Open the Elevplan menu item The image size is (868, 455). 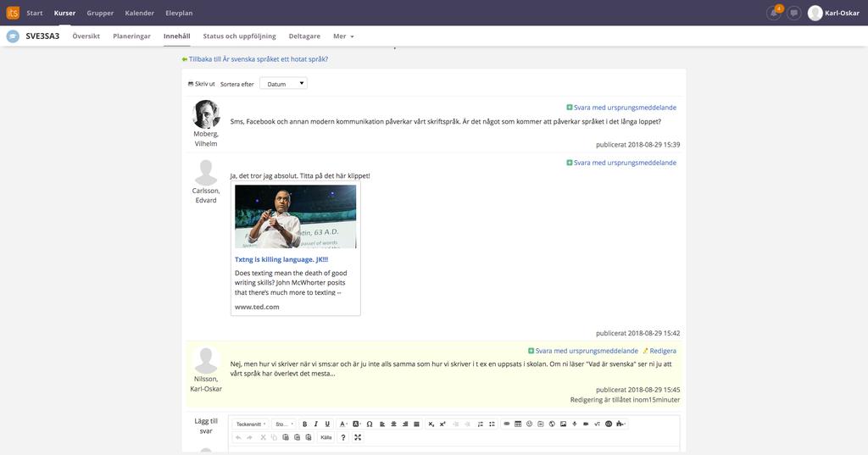pos(179,13)
